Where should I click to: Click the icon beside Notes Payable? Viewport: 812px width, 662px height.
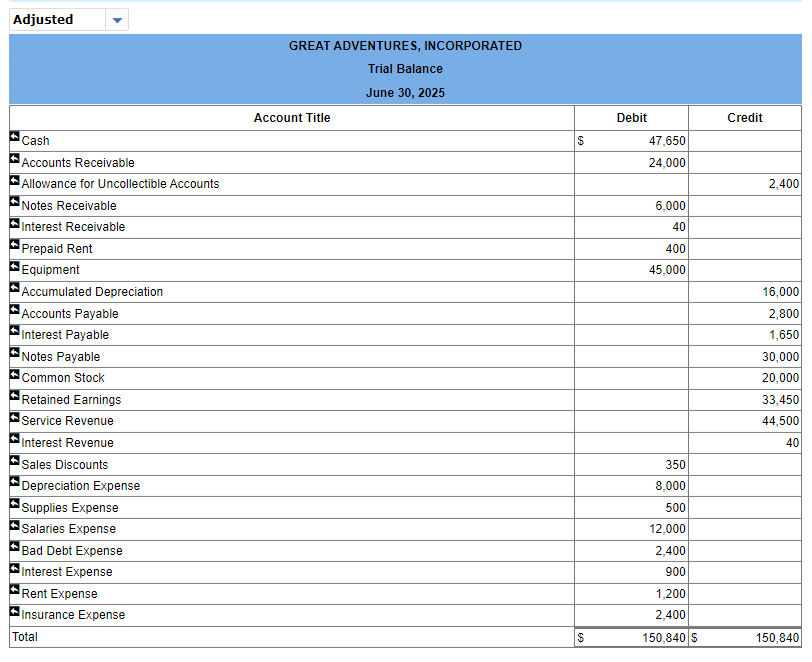tap(14, 352)
